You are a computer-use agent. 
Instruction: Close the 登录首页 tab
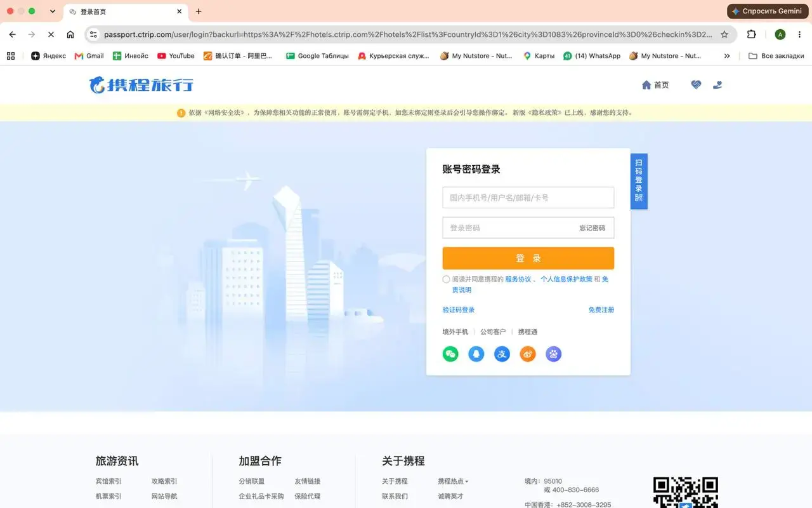click(x=180, y=11)
